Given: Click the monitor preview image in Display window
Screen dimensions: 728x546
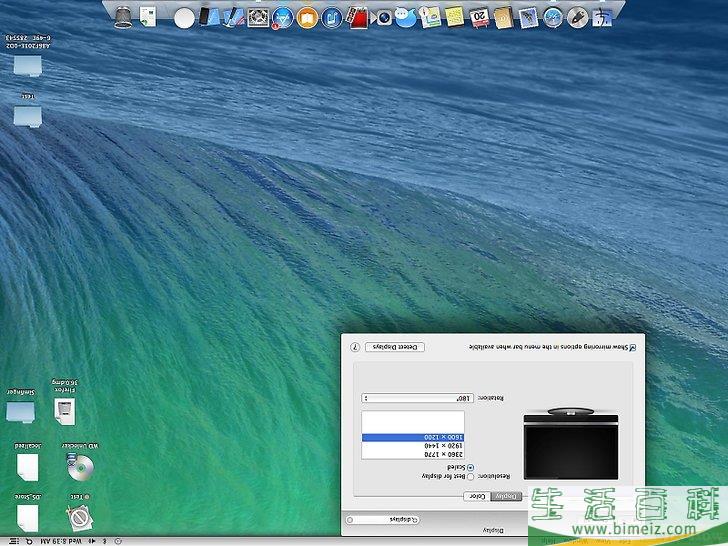Looking at the screenshot, I should coord(571,443).
